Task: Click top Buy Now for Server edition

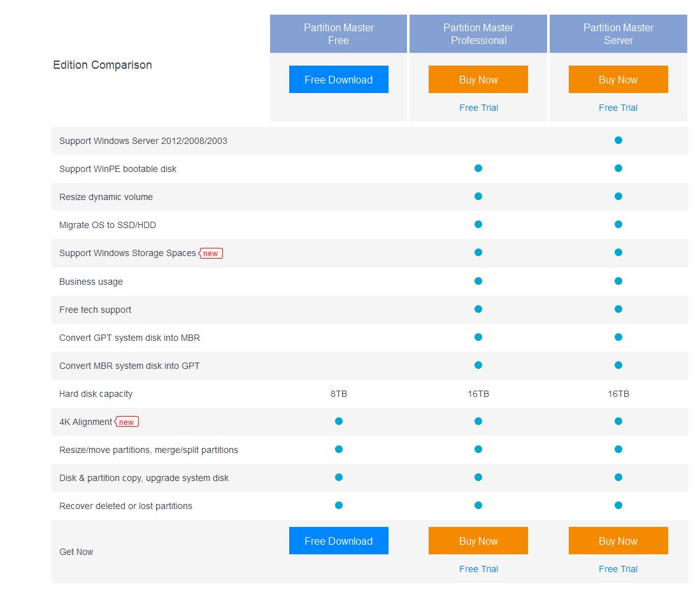Action: click(x=618, y=80)
